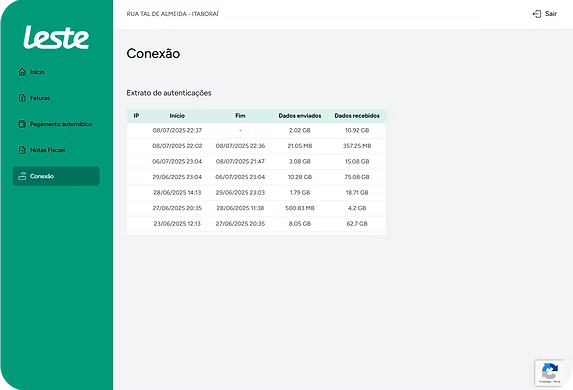Click sent data 2.02 GB

pyautogui.click(x=300, y=130)
